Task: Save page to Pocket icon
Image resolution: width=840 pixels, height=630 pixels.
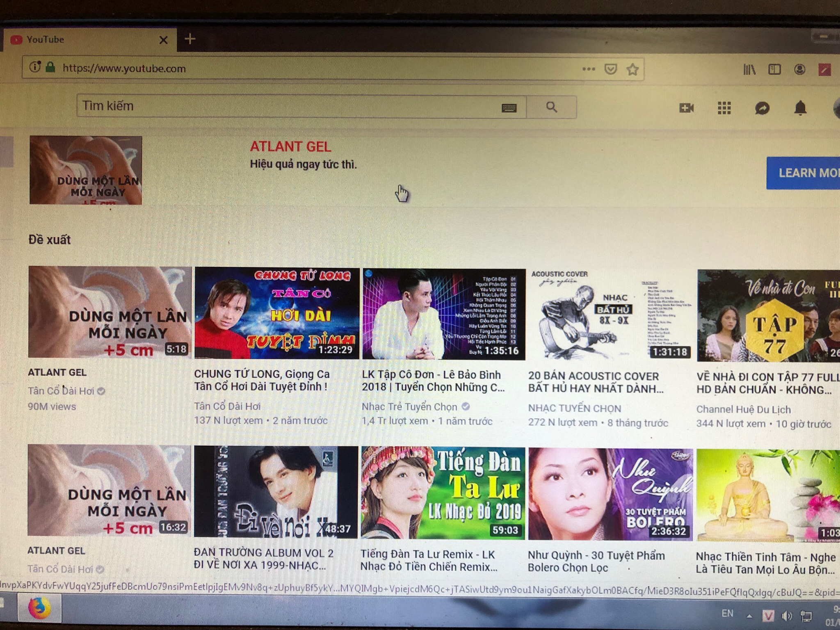Action: [610, 69]
